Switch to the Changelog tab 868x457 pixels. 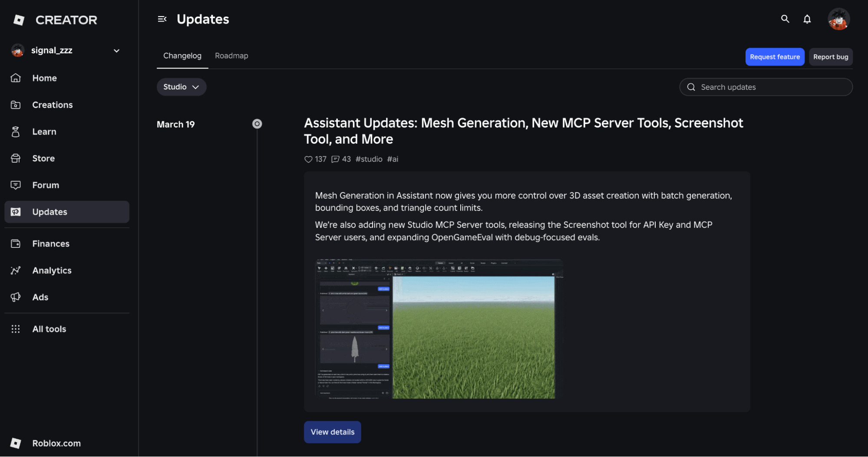[x=182, y=56]
